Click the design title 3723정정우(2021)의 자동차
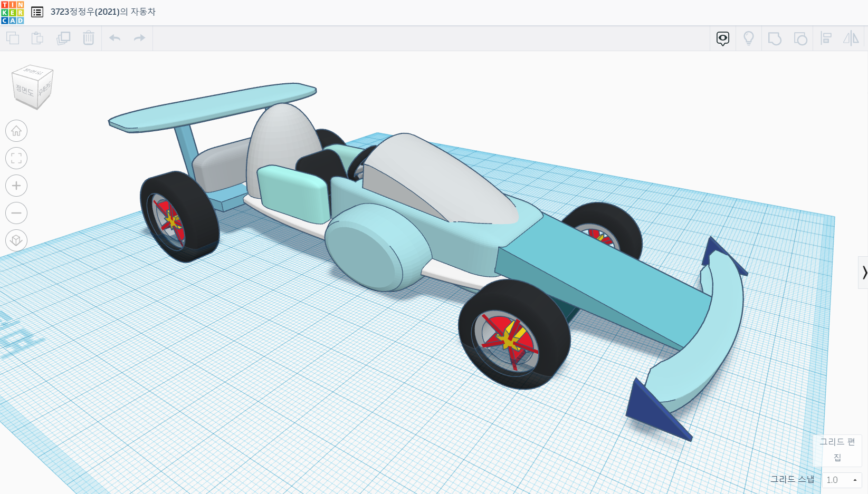This screenshot has width=868, height=494. click(103, 12)
